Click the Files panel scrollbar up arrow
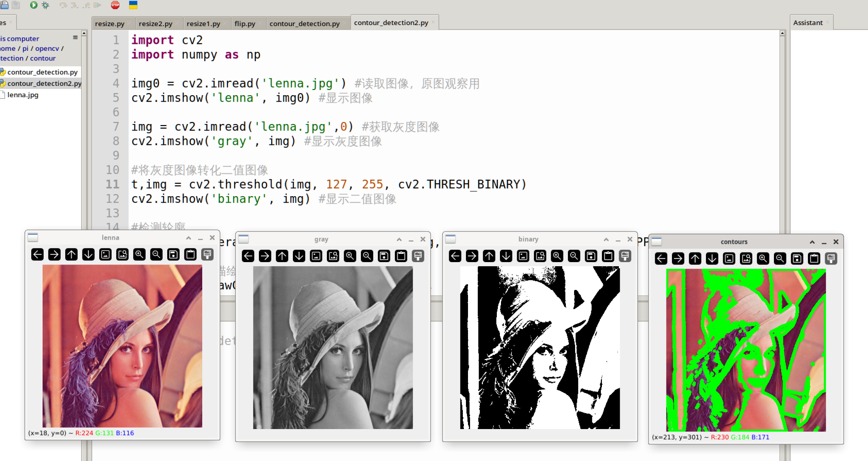Screen dimensions: 868x461 pyautogui.click(x=84, y=33)
